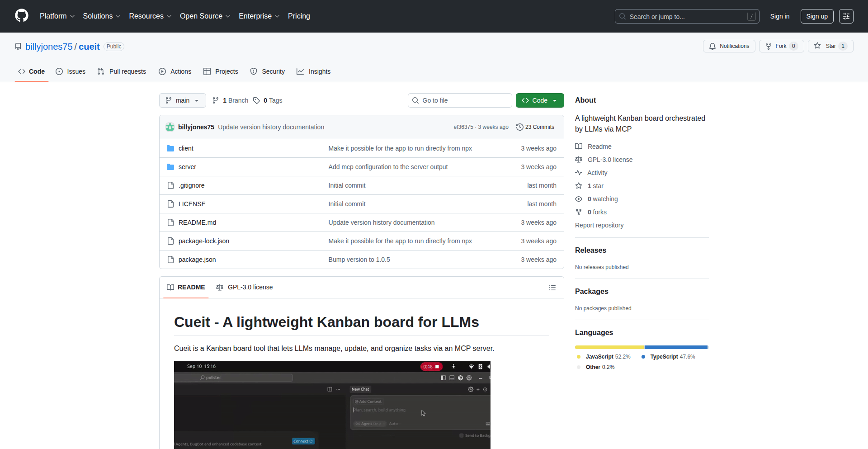The height and width of the screenshot is (449, 868).
Task: Go to the Pricing page
Action: click(299, 16)
